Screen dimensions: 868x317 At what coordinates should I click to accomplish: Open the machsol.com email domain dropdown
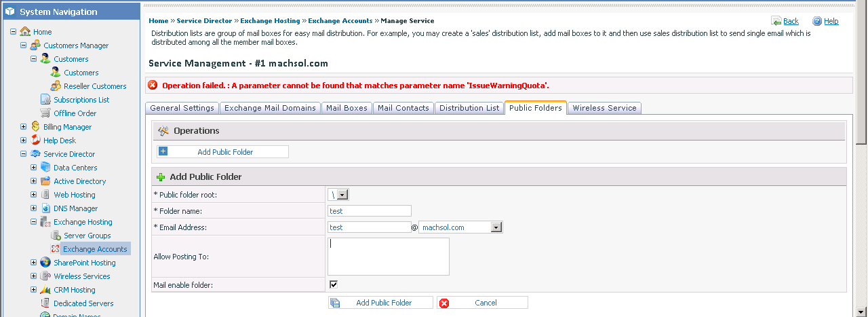(x=496, y=227)
